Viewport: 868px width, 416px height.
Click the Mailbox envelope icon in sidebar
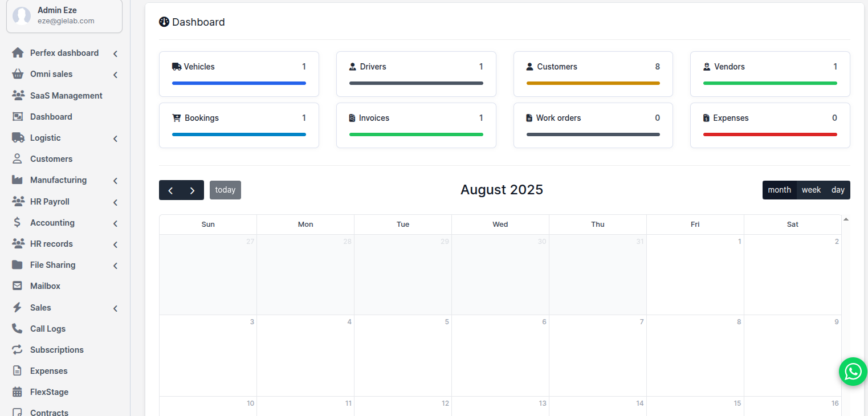[18, 286]
